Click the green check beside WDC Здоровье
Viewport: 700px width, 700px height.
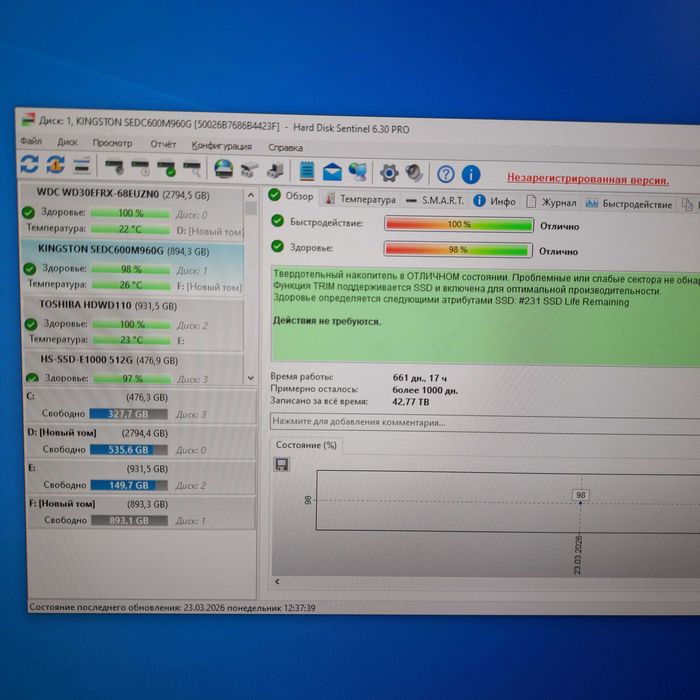click(x=28, y=212)
